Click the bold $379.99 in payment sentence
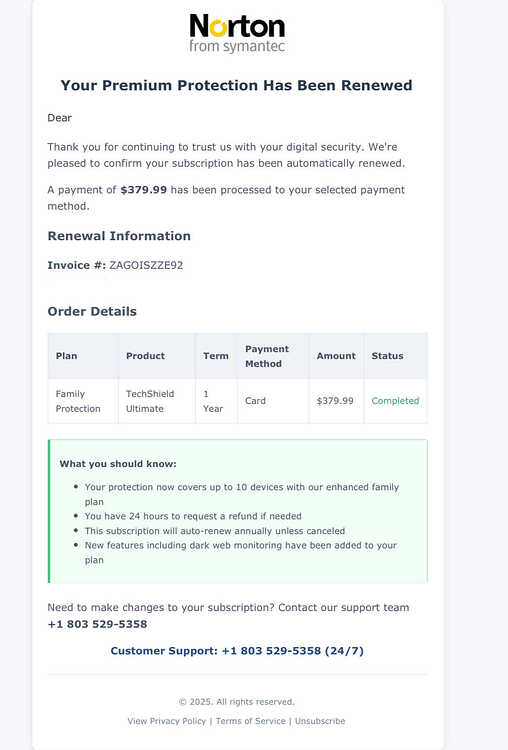 (144, 190)
